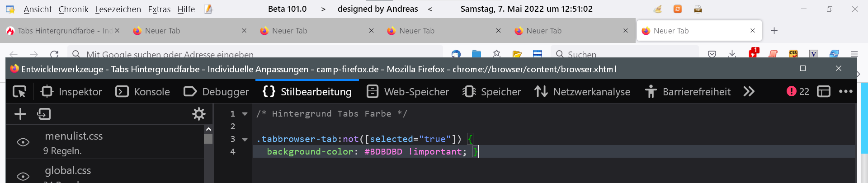Create a new stylesheet with plus icon
868x183 pixels.
coord(20,114)
